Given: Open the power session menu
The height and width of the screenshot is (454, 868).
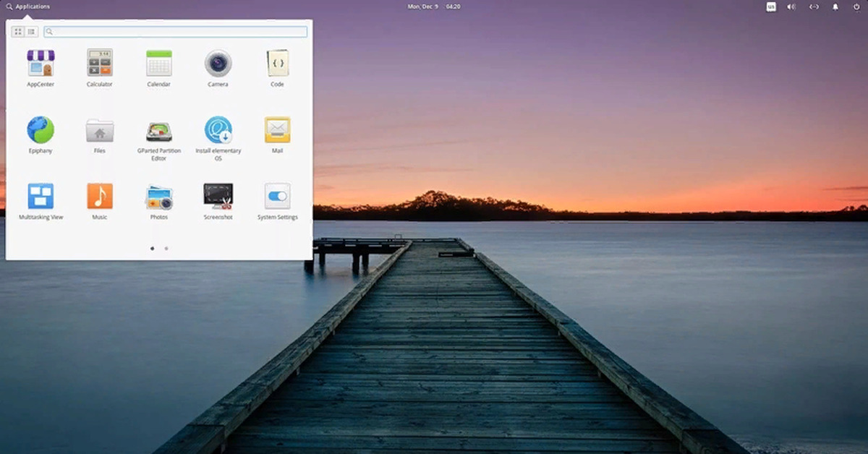Looking at the screenshot, I should click(857, 7).
